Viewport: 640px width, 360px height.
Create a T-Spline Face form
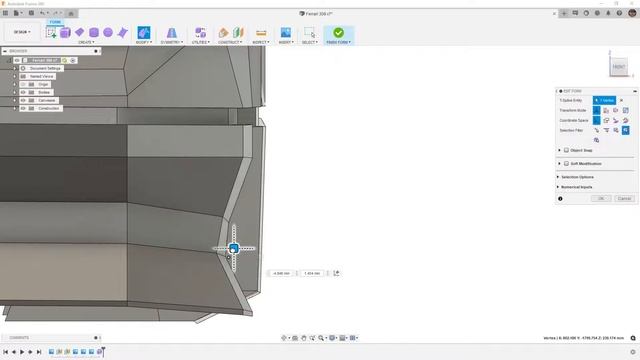122,33
